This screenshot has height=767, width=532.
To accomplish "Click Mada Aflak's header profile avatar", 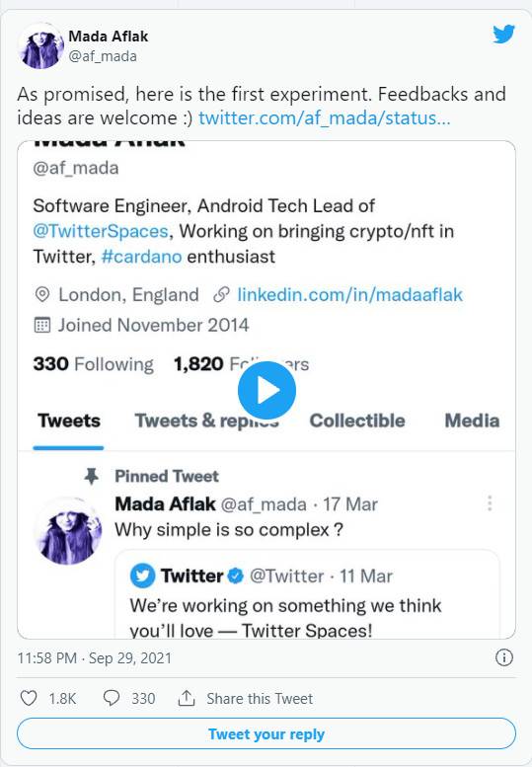I will 41,46.
